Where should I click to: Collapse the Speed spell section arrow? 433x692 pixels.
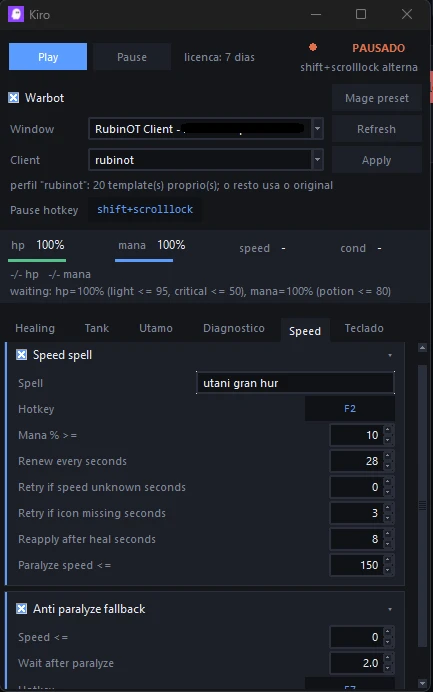click(x=390, y=355)
